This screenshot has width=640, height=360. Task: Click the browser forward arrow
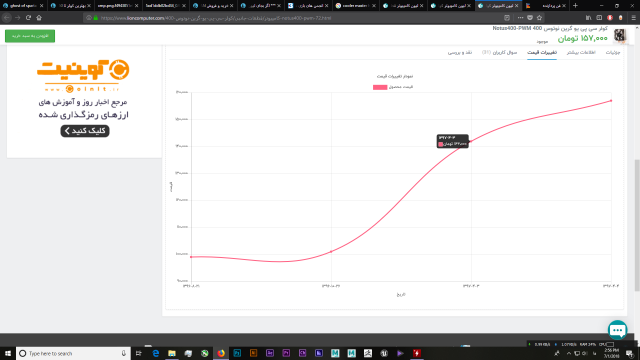[17, 18]
